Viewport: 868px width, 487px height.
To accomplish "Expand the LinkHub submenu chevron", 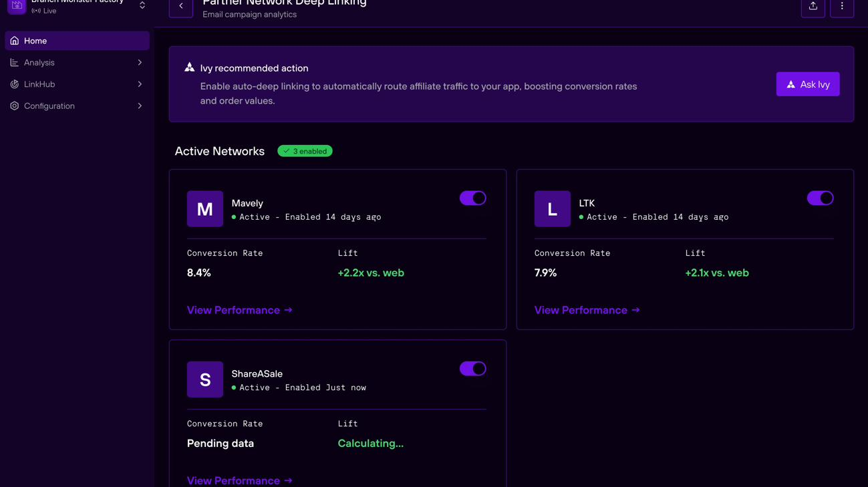I will 140,84.
